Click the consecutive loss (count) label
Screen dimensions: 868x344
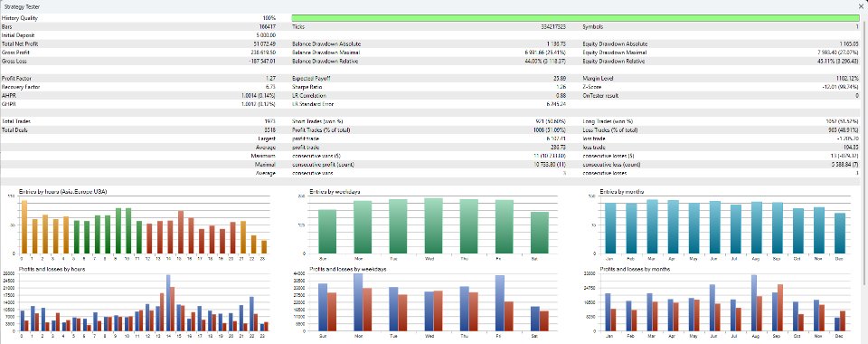click(610, 165)
